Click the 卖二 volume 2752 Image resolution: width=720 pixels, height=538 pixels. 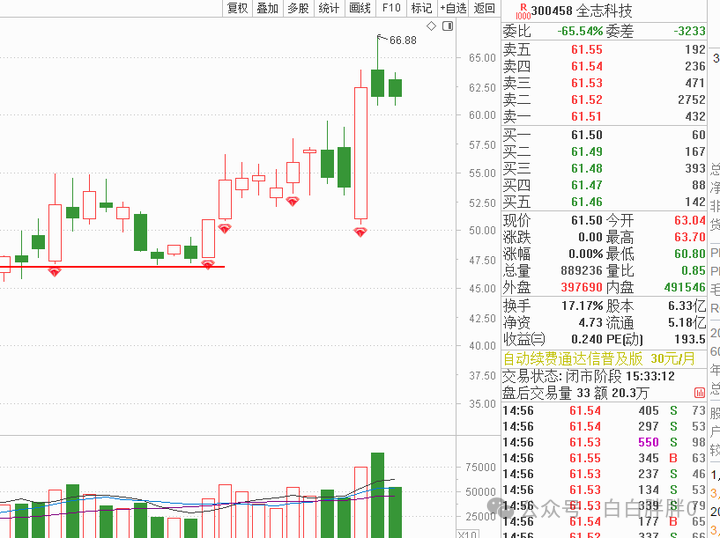point(692,100)
